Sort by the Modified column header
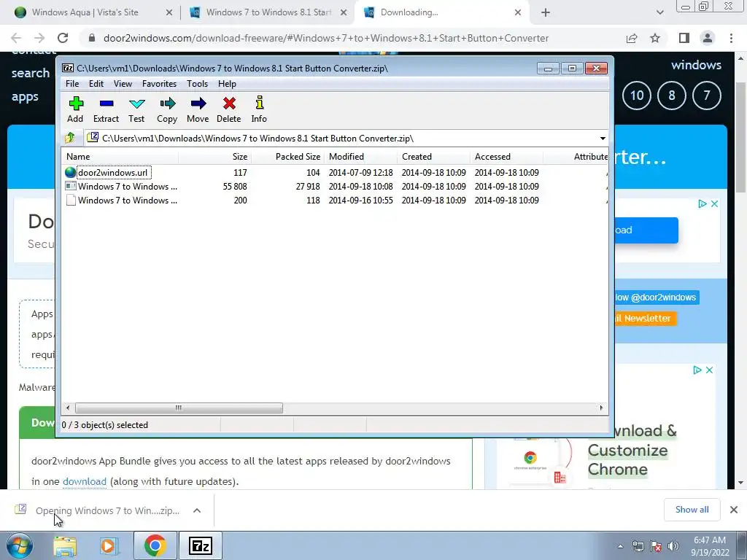The image size is (747, 560). pos(360,157)
